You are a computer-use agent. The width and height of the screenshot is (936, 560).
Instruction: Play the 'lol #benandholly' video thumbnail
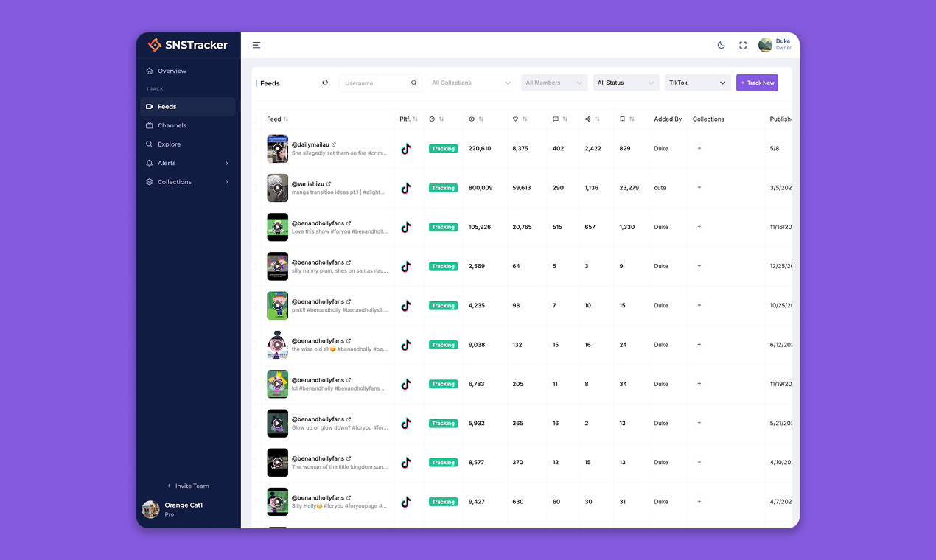(278, 384)
